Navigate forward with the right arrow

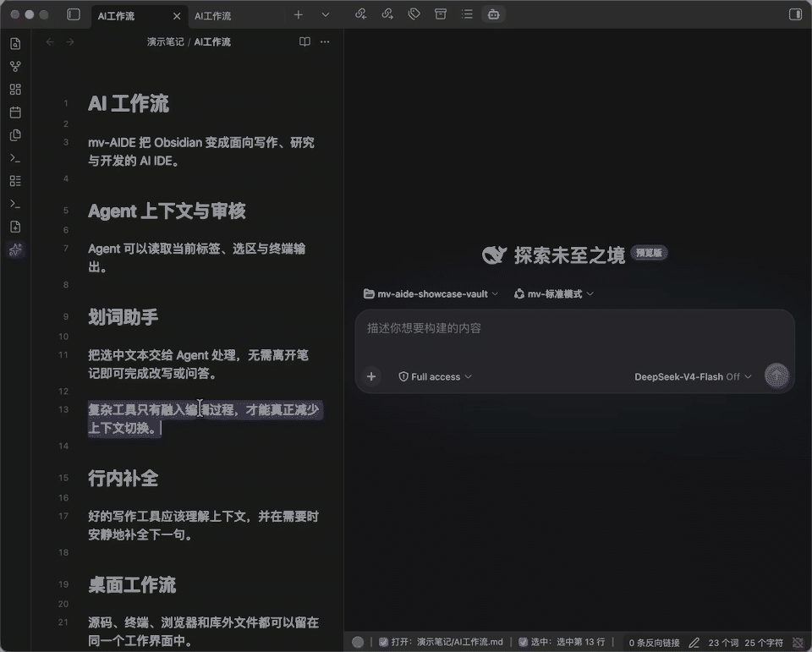(x=70, y=42)
